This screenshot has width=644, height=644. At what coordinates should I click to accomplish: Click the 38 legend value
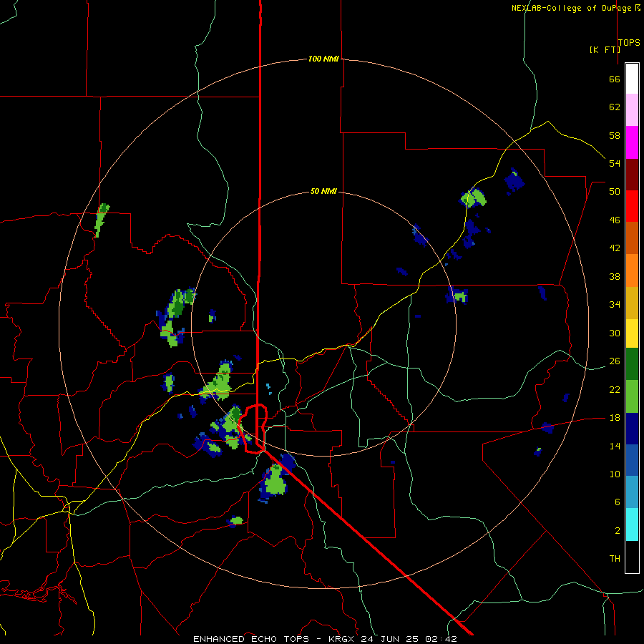[x=615, y=277]
